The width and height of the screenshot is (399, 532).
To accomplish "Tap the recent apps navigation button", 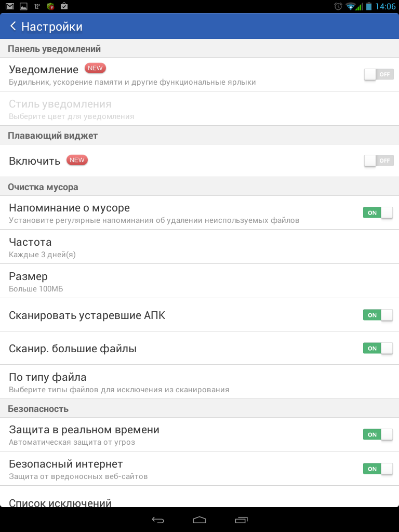I will click(241, 520).
